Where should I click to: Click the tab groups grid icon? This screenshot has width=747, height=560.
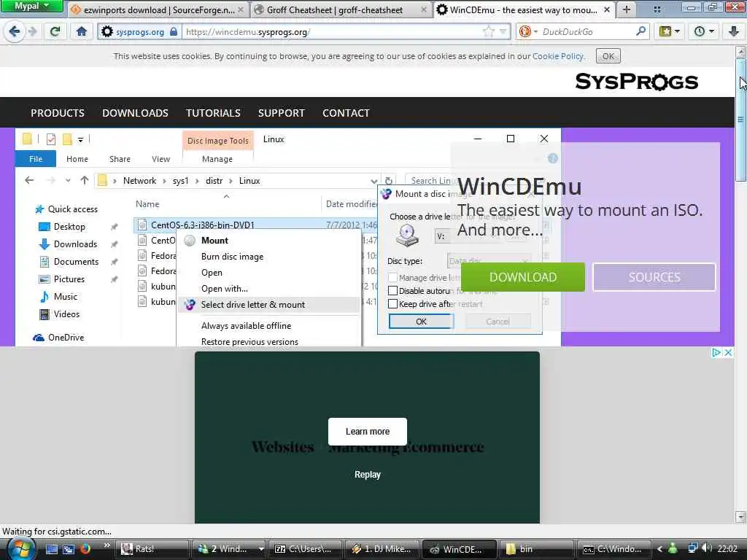(657, 9)
